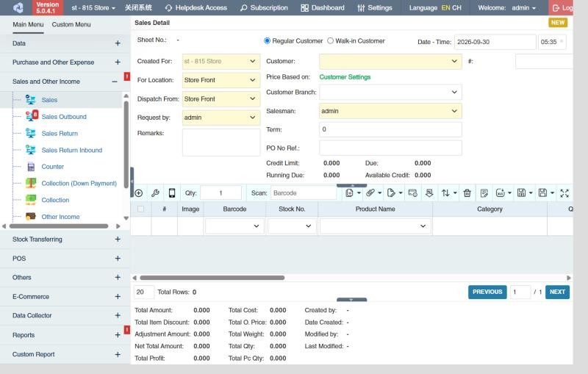Click the table horizontal scrollbar
Screen dimensions: 588x374
[x=212, y=278]
